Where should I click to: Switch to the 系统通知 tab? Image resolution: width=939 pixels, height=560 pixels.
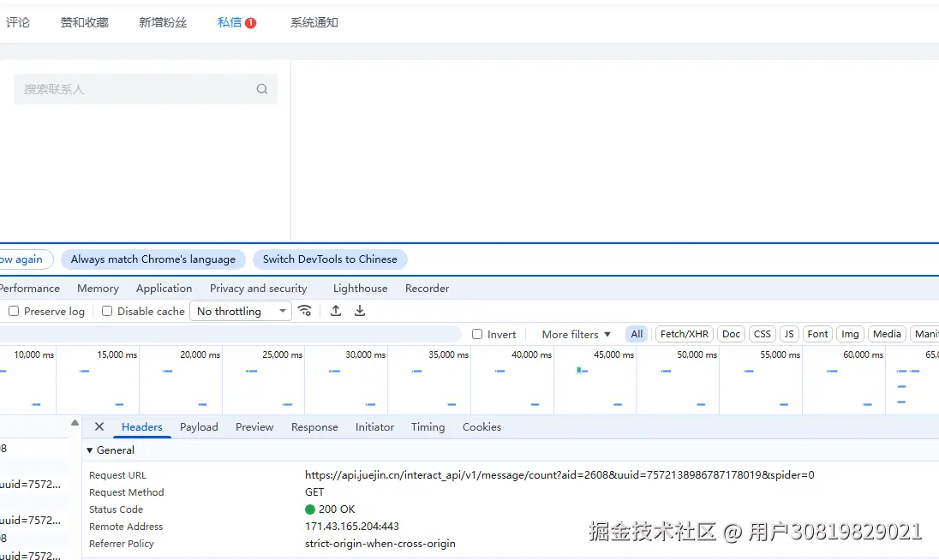[313, 22]
